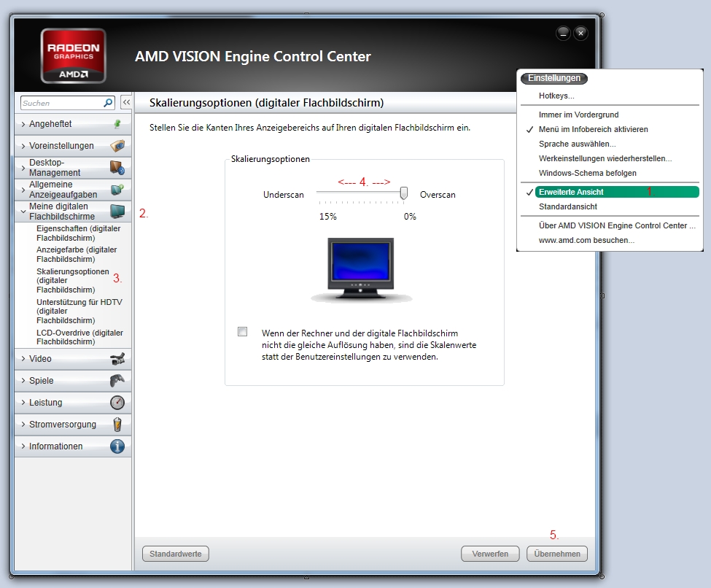Close the Control Center window

[581, 33]
